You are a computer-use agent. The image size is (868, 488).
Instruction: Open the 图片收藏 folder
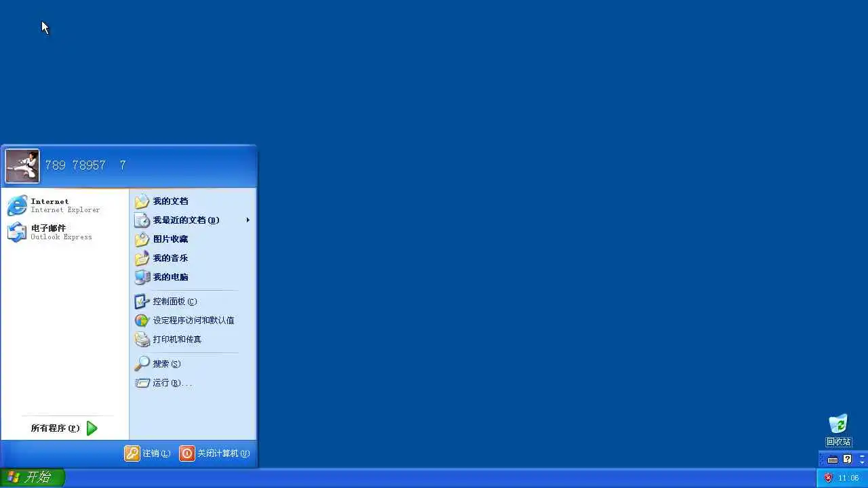[193, 239]
